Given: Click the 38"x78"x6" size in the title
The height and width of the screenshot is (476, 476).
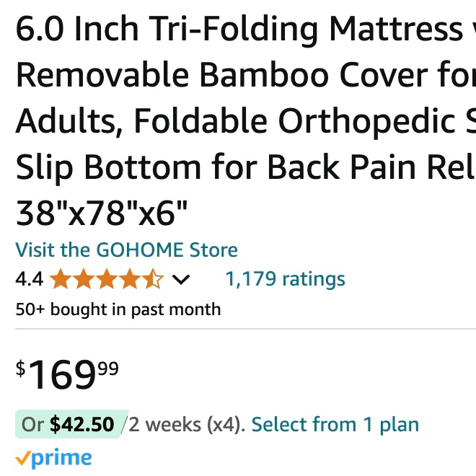Looking at the screenshot, I should coord(102,213).
